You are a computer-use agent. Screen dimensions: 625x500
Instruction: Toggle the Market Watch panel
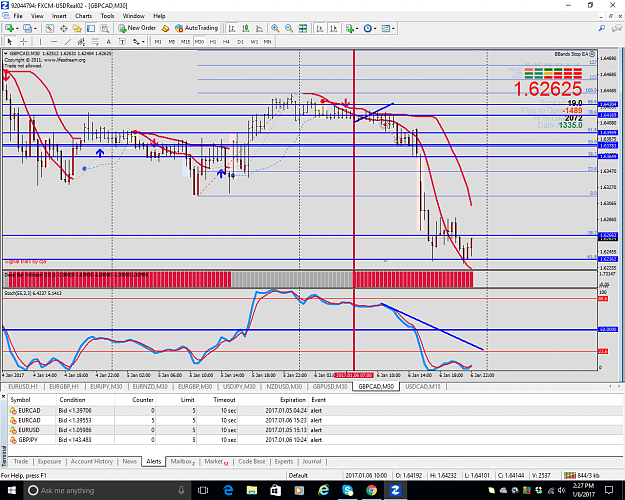pyautogui.click(x=49, y=28)
